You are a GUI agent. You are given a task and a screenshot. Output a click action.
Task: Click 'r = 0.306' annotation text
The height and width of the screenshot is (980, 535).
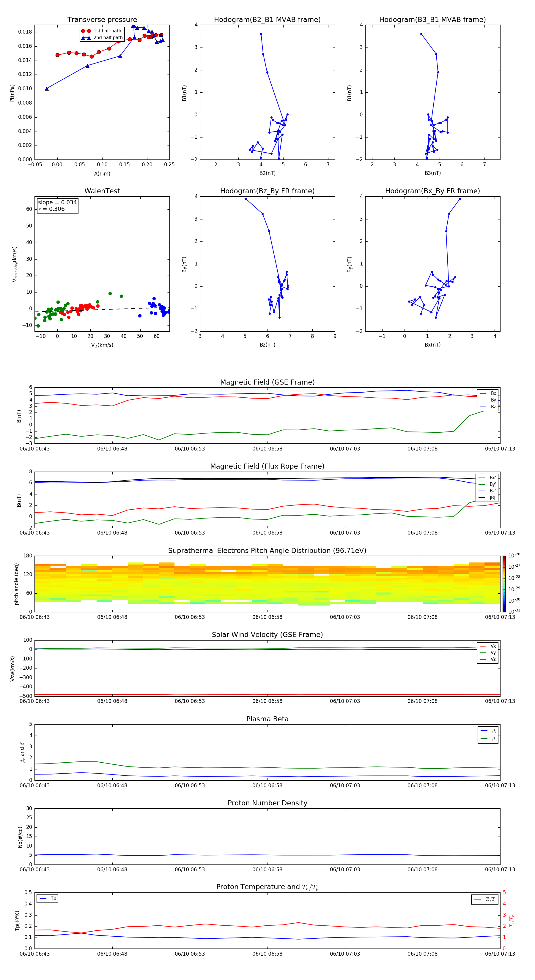pos(51,209)
